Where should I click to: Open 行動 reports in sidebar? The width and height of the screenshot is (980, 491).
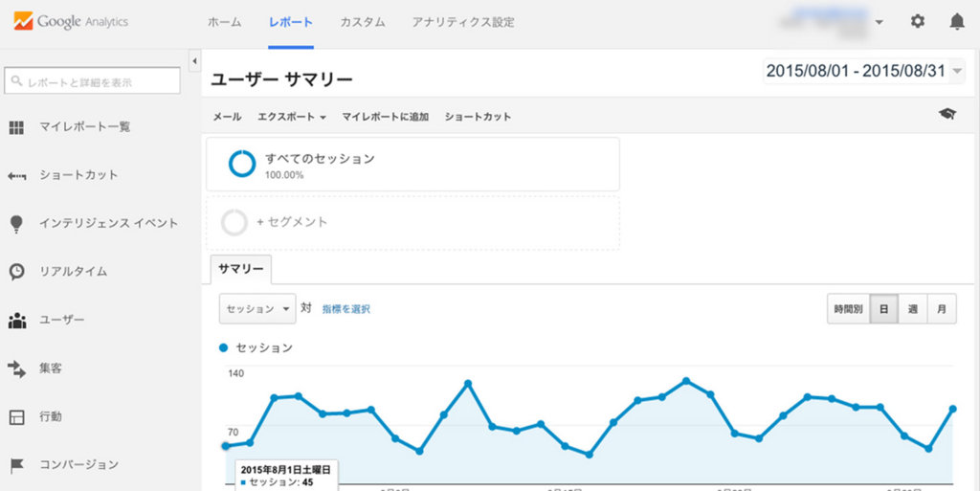(50, 416)
